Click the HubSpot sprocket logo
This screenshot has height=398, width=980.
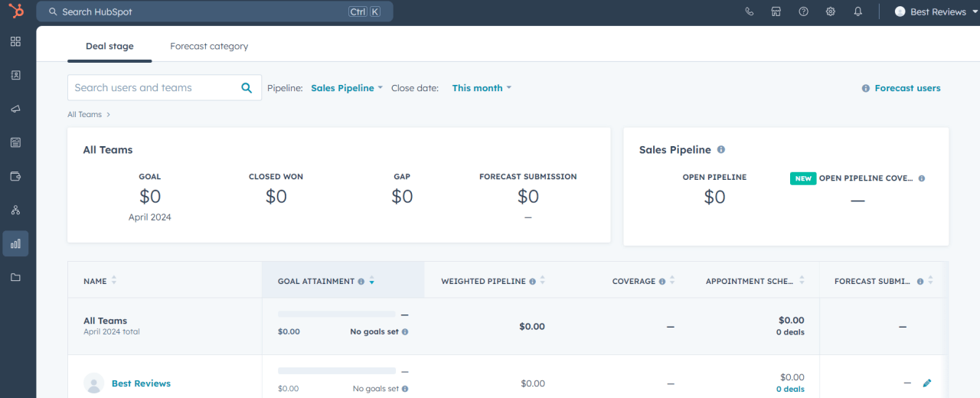15,11
